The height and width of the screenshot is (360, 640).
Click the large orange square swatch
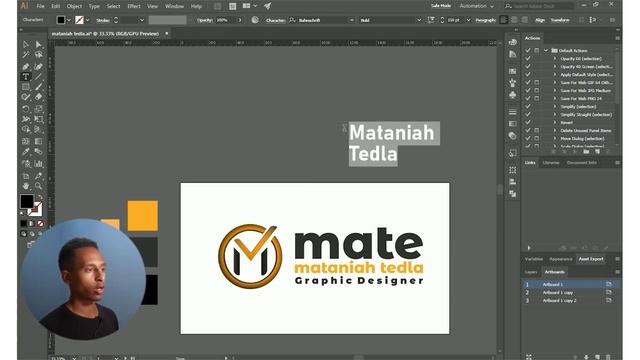[142, 216]
